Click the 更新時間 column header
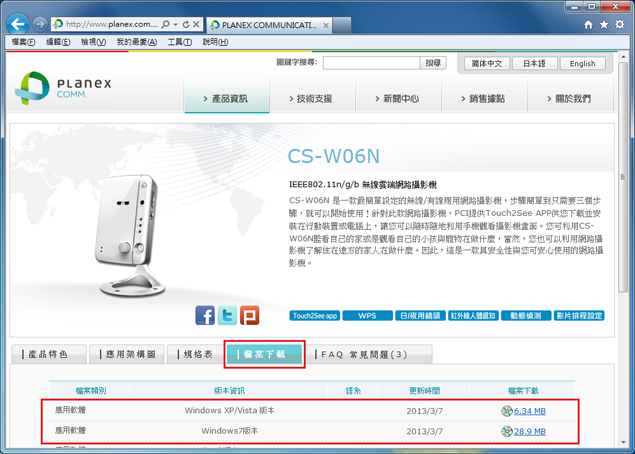The image size is (635, 454). click(424, 390)
